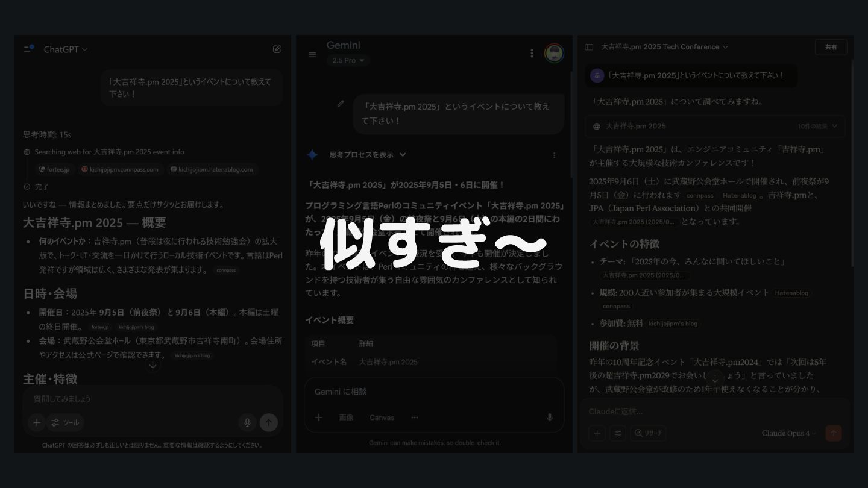Click the globe icon beside Searching web
868x488 pixels.
(27, 152)
